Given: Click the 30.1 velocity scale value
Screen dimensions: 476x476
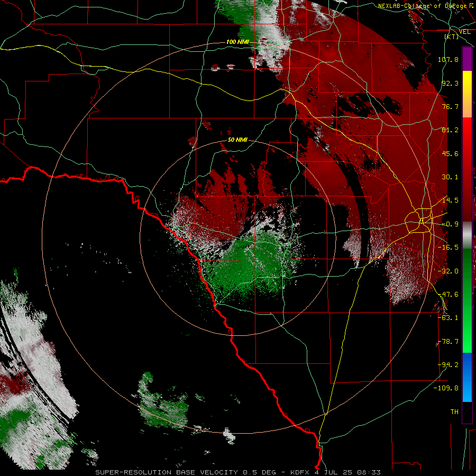Looking at the screenshot, I should click(x=450, y=177).
